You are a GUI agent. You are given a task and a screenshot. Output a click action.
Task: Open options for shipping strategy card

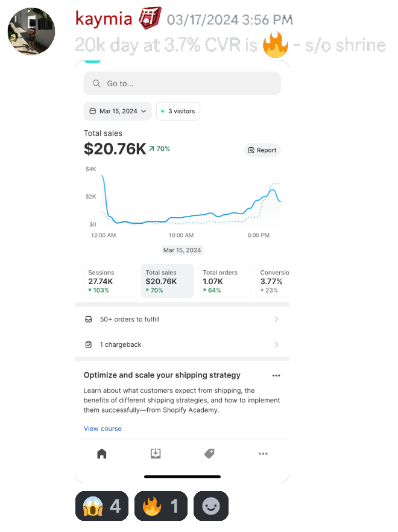tap(276, 375)
